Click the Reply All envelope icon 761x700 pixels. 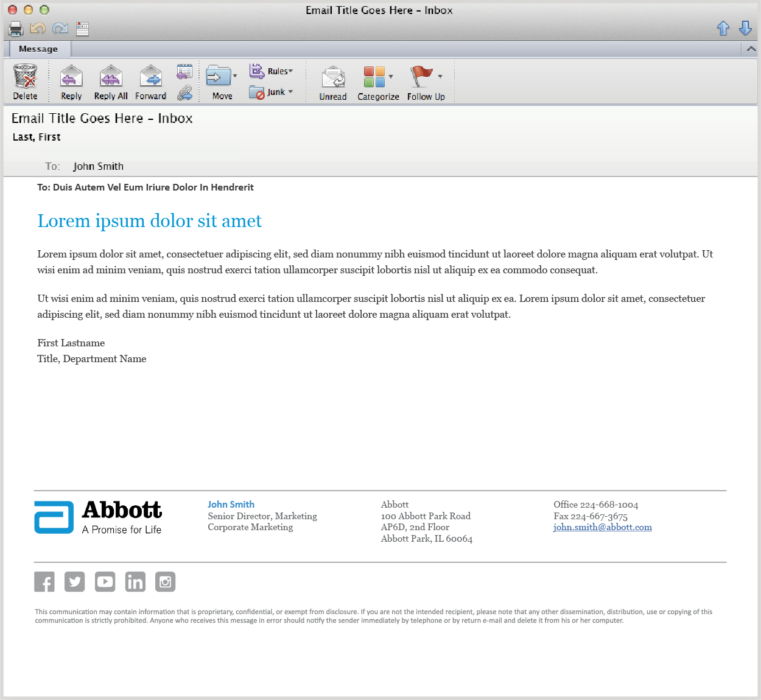(x=111, y=77)
